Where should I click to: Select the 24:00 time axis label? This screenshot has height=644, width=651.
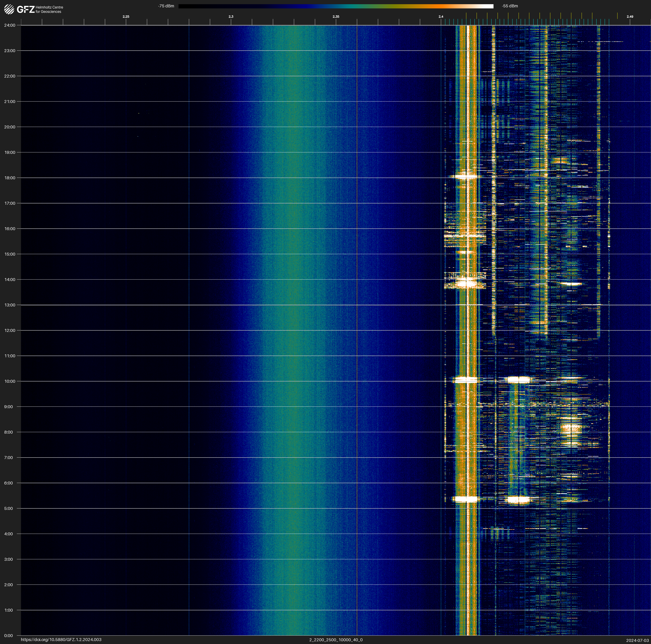(10, 25)
